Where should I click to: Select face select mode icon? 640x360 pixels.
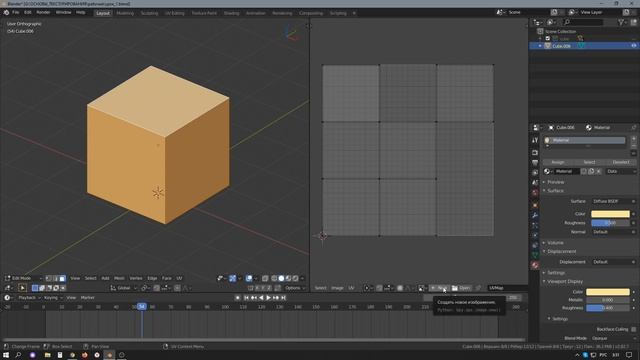pos(62,278)
